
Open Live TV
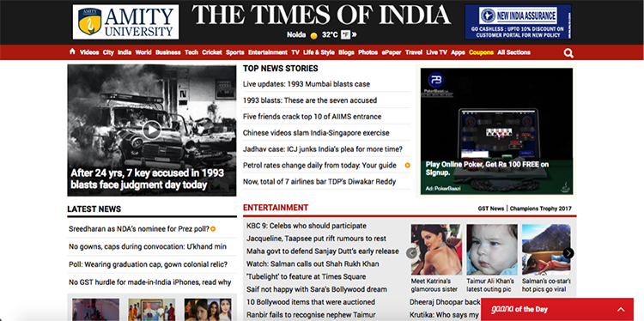436,52
